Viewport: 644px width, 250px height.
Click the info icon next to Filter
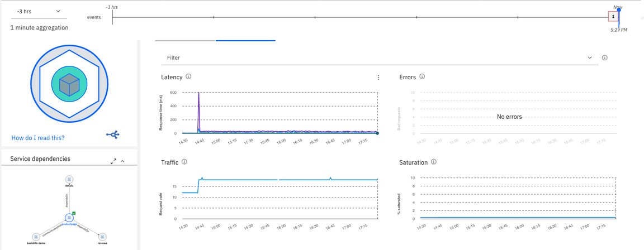605,57
